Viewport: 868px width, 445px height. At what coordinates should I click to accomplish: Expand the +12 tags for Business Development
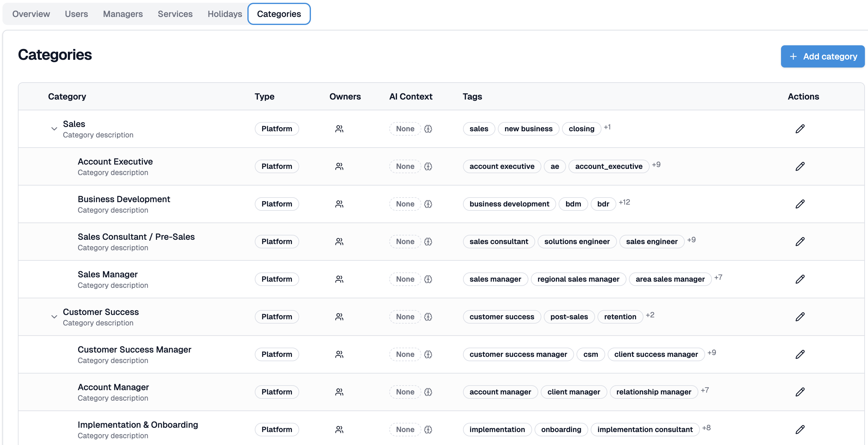point(624,202)
